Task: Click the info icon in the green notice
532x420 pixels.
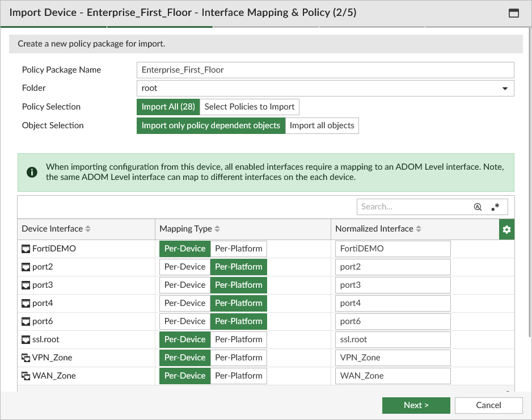Action: (32, 172)
